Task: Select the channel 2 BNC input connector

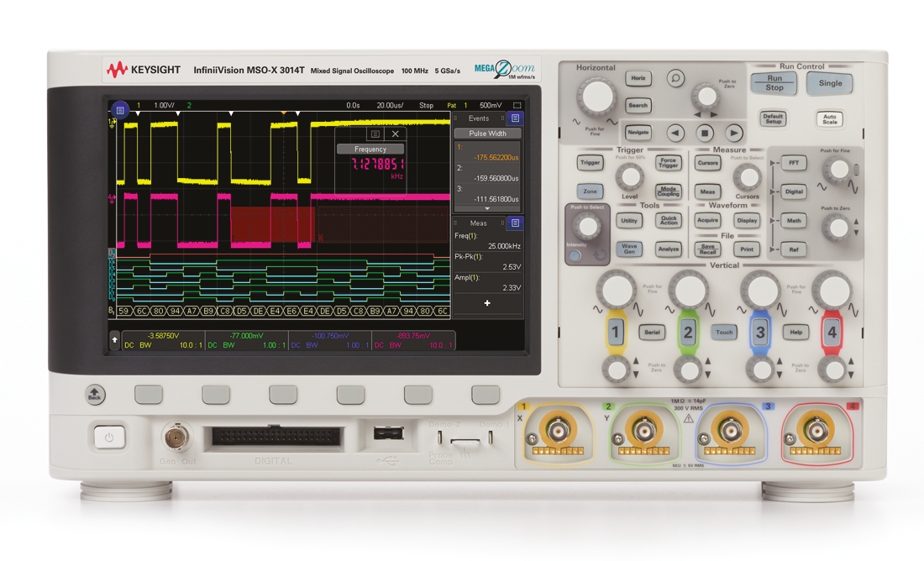Action: [643, 430]
